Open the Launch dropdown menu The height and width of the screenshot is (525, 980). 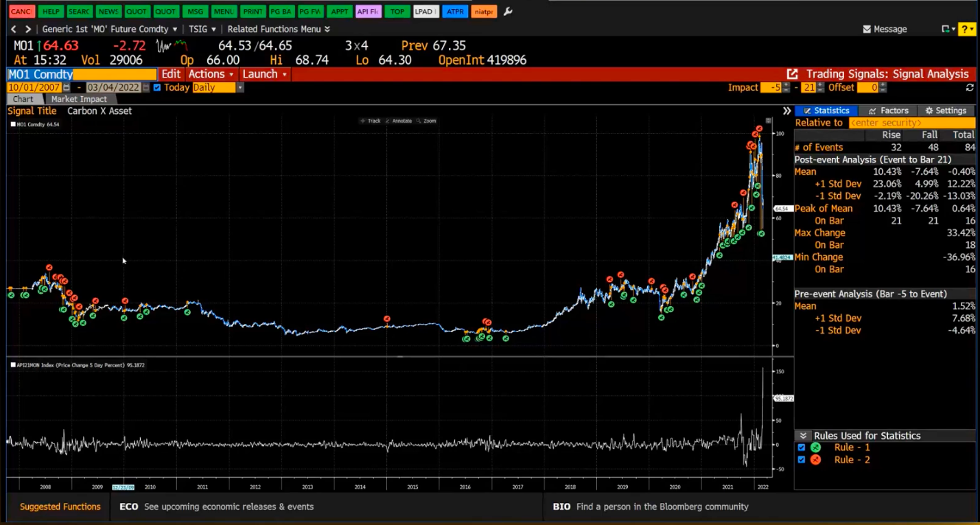pos(264,74)
